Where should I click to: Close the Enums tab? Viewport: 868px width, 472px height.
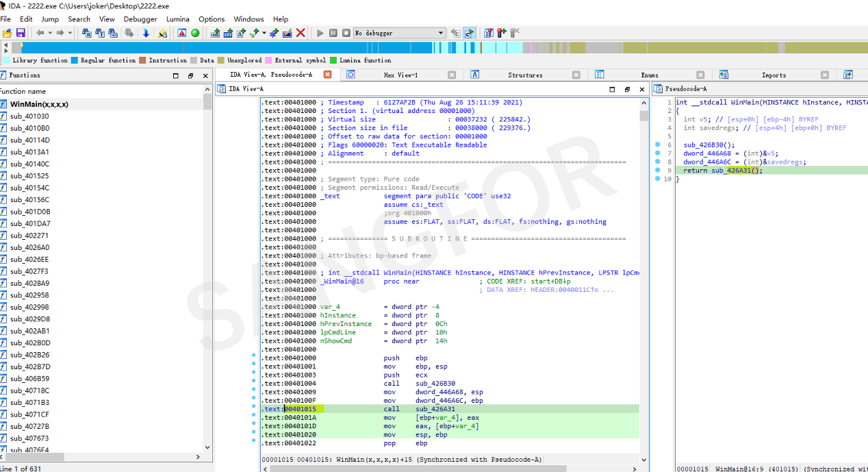[x=701, y=75]
